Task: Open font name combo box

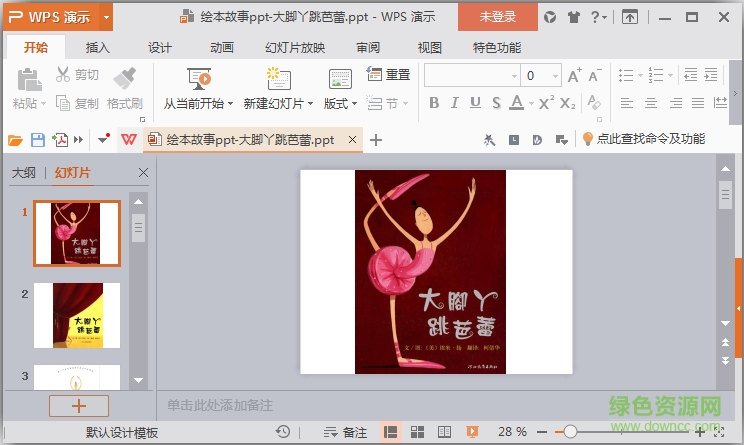Action: pyautogui.click(x=472, y=75)
